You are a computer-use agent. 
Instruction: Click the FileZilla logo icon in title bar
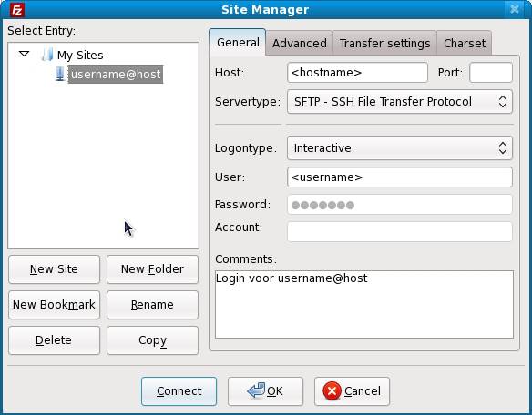(x=16, y=9)
